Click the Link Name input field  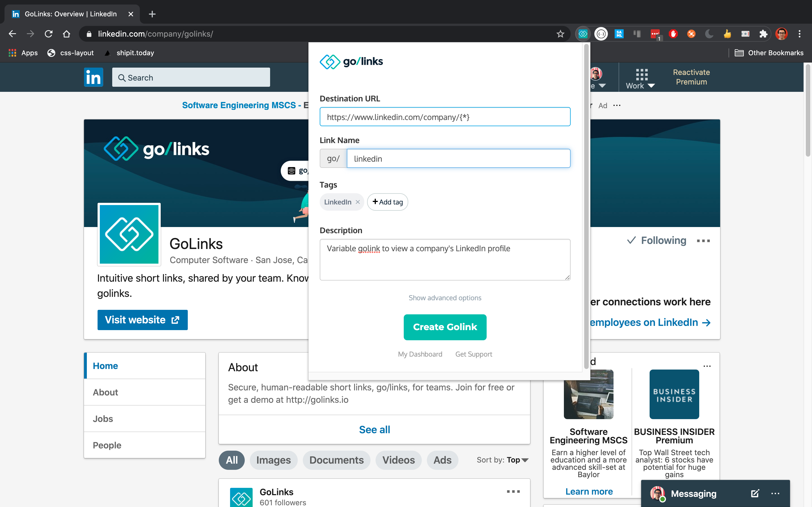[x=458, y=159]
